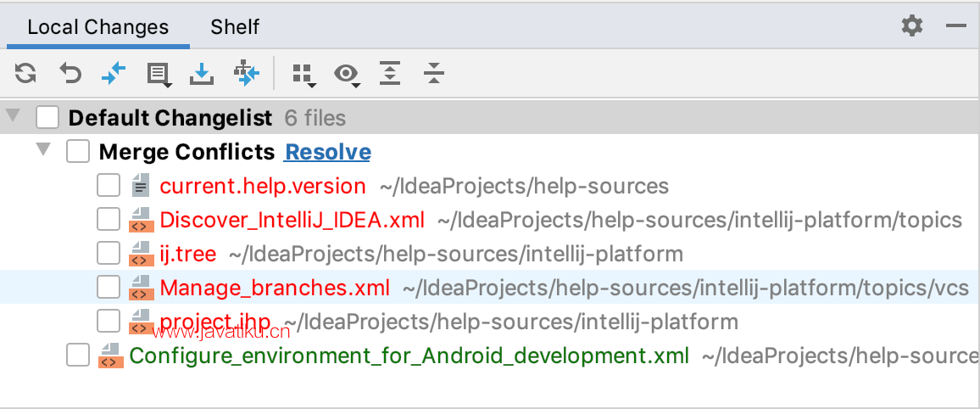The image size is (980, 409).
Task: Check the Discover_IntelliJ_IDEA.xml checkbox
Action: click(x=109, y=220)
